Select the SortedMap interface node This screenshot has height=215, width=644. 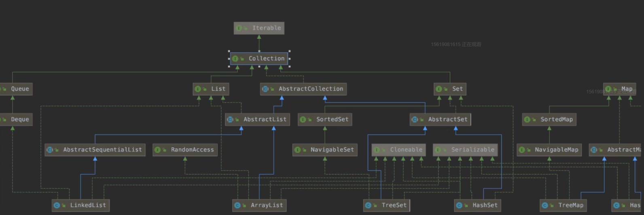click(x=549, y=120)
